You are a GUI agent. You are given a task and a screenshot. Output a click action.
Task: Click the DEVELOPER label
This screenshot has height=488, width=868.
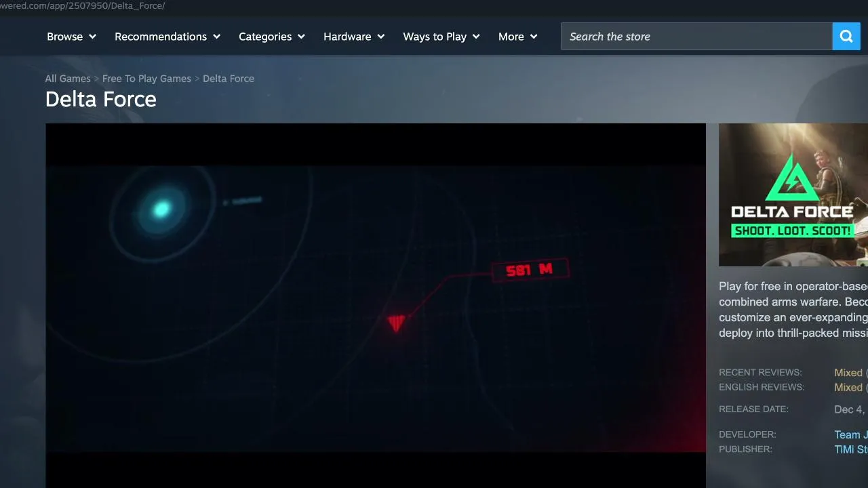[747, 434]
